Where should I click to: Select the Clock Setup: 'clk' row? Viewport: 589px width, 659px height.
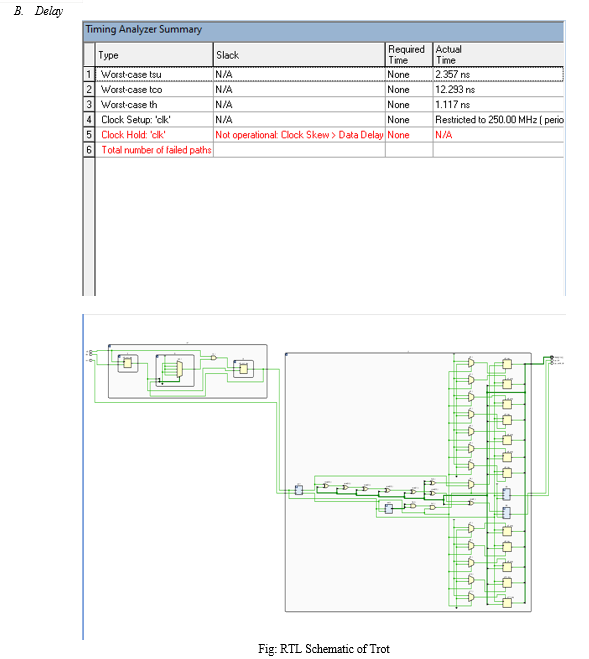(330, 119)
